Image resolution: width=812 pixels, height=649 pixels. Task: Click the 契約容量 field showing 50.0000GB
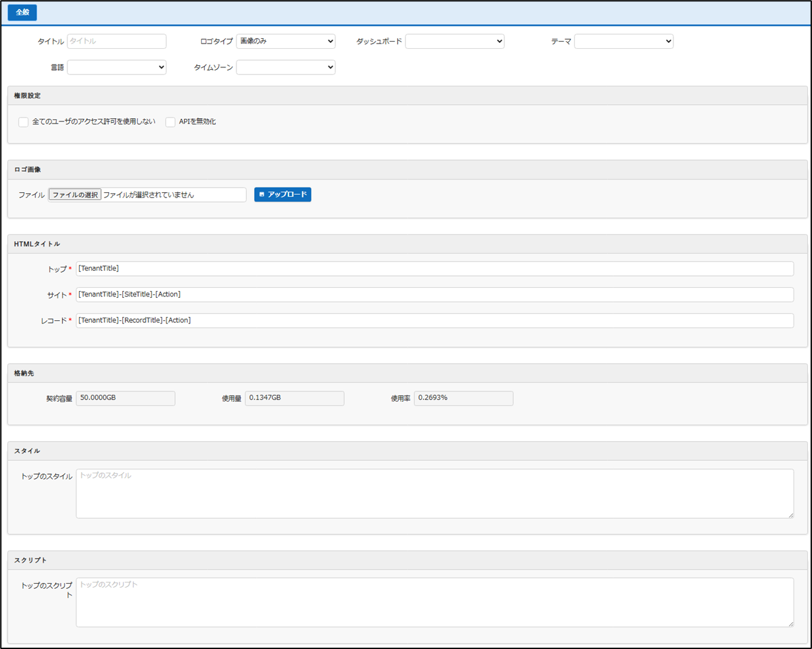125,398
